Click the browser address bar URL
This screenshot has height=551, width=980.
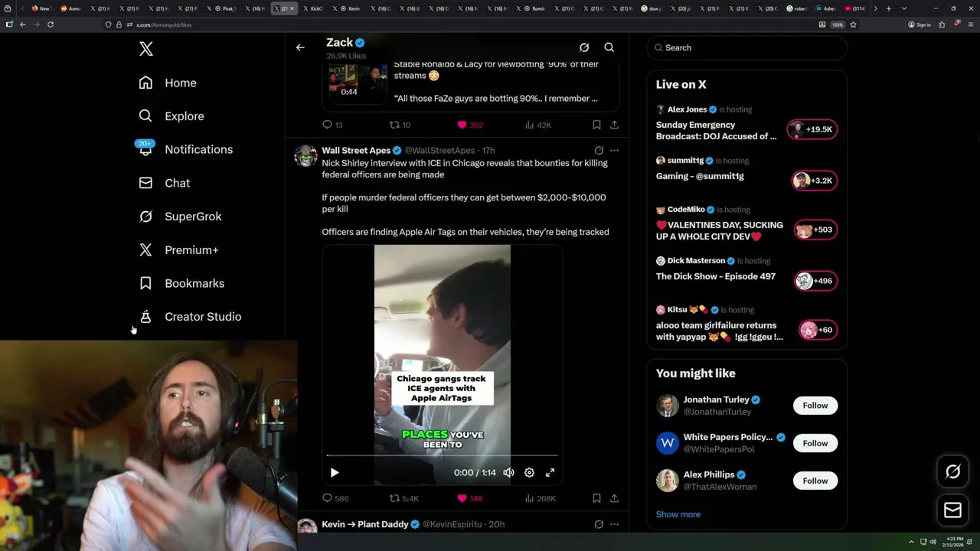(164, 24)
